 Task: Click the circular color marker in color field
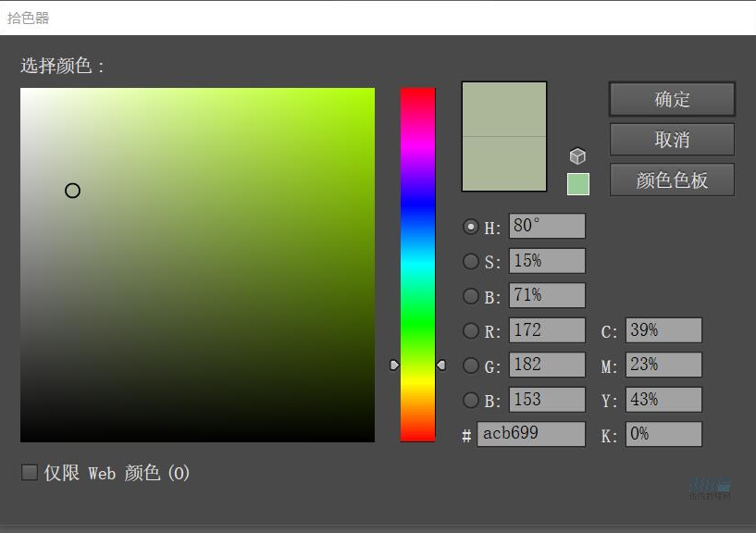tap(72, 191)
